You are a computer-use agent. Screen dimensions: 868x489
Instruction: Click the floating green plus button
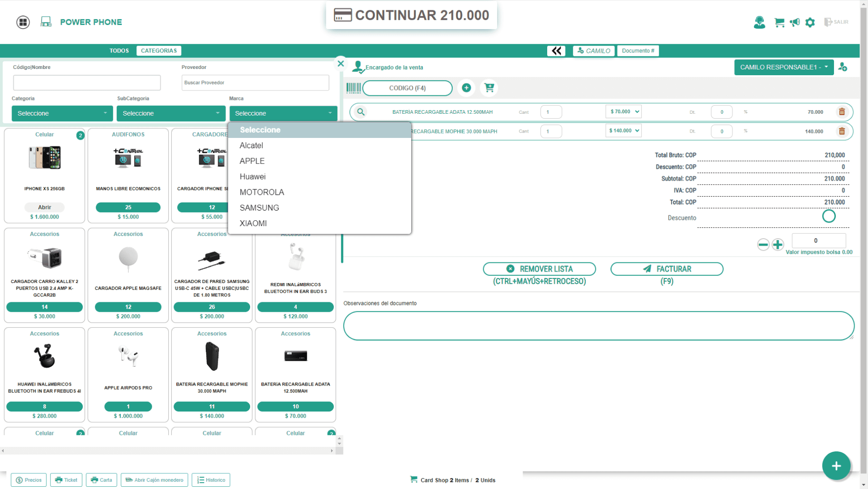click(x=836, y=466)
